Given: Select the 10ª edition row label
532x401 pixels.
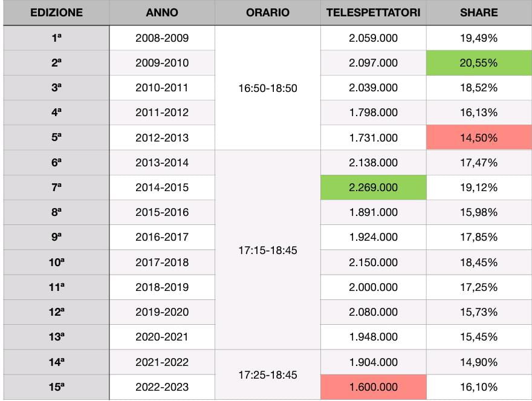Looking at the screenshot, I should 56,262.
